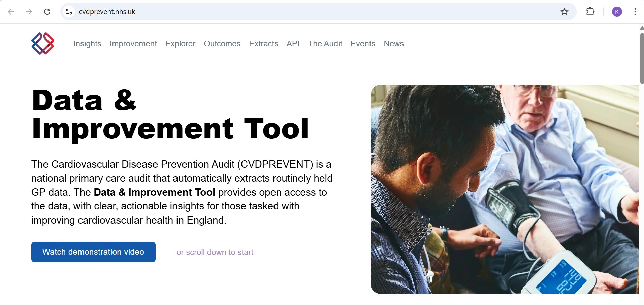Image resolution: width=644 pixels, height=305 pixels.
Task: Open the browser extensions puzzle icon
Action: click(x=590, y=12)
